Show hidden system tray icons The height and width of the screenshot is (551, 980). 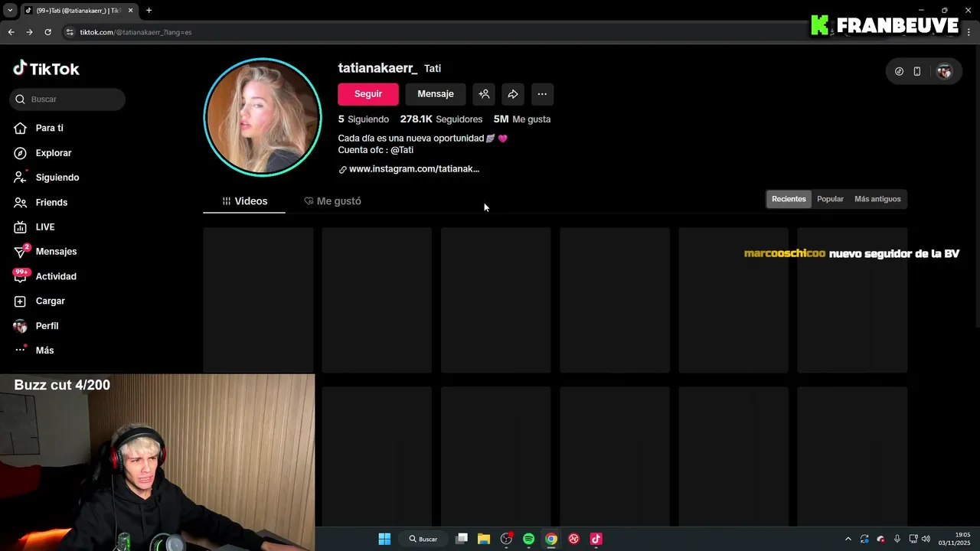click(x=848, y=539)
